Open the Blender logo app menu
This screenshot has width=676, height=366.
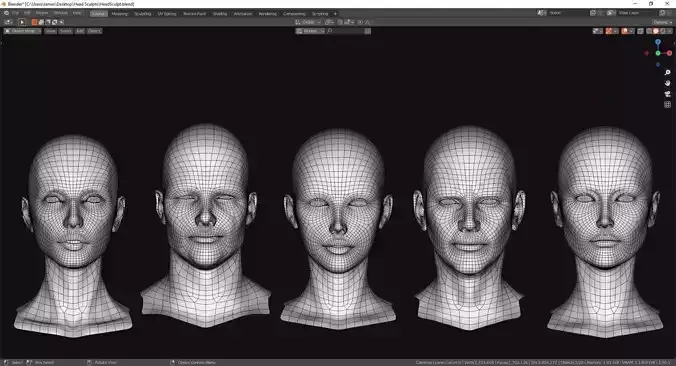[x=6, y=13]
